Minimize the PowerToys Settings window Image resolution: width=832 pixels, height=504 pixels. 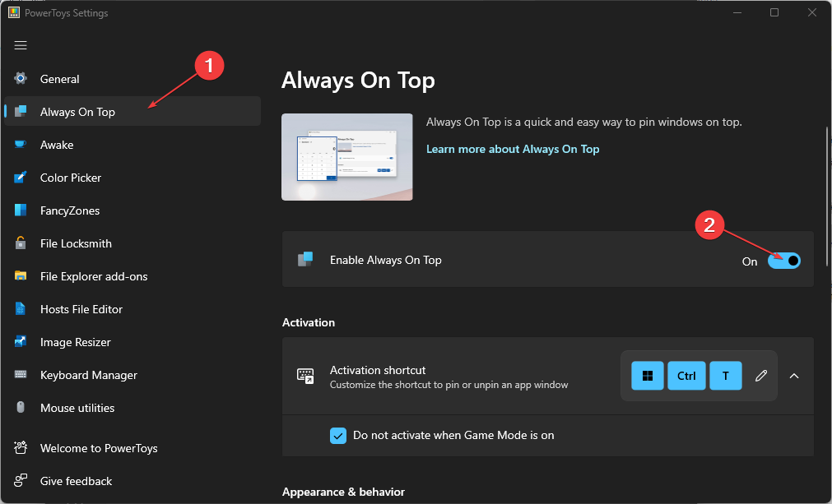coord(737,12)
